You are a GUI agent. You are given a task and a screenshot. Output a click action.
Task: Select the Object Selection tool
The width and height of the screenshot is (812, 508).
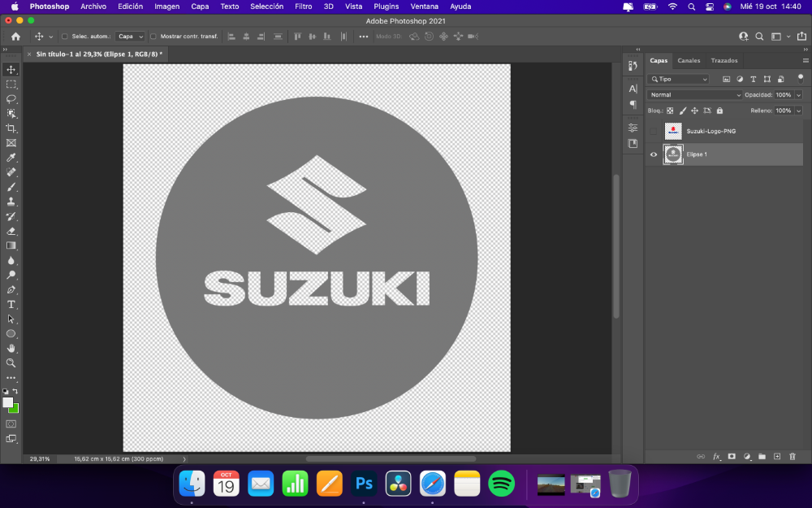[11, 114]
